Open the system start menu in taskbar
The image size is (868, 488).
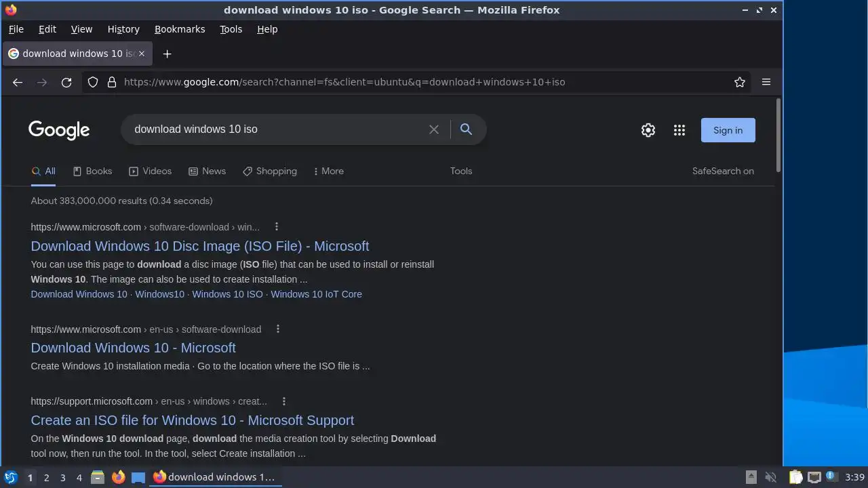tap(11, 477)
